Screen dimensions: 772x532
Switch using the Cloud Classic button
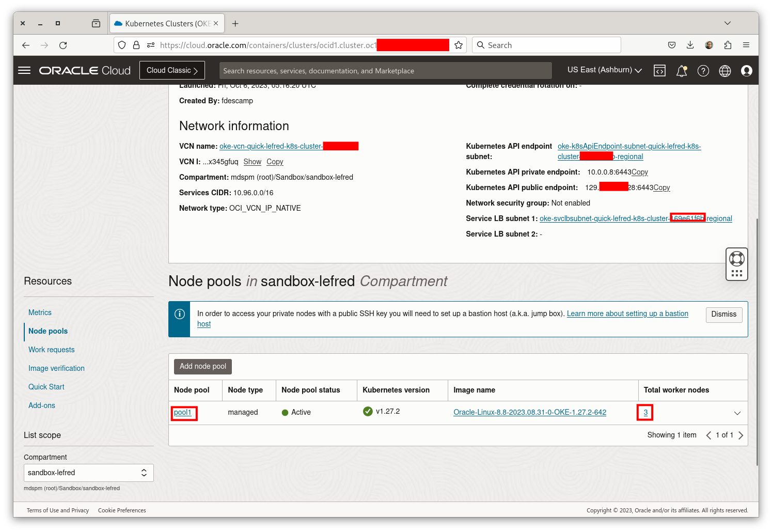coord(172,70)
